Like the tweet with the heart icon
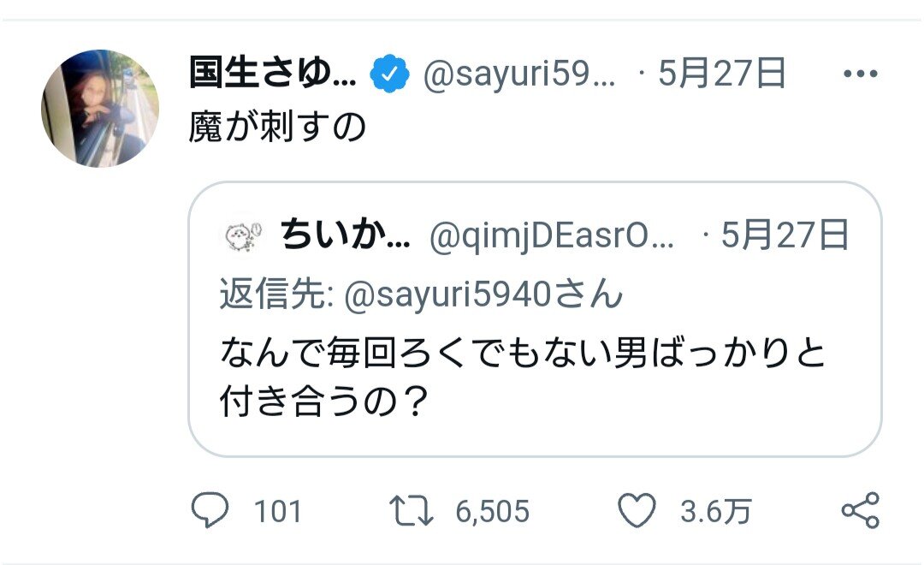The image size is (924, 565). click(636, 512)
